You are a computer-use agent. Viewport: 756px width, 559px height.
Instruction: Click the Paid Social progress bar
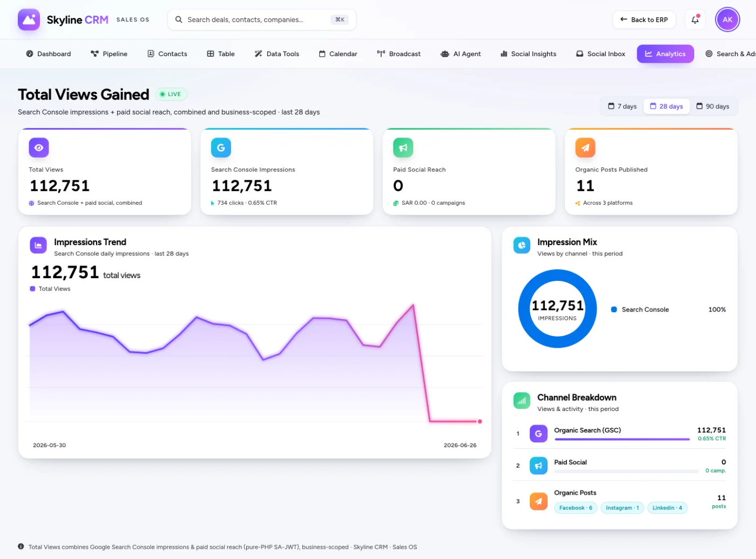point(626,471)
